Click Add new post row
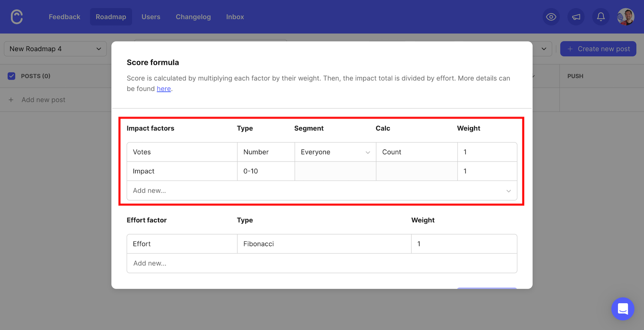Screen dimensions: 644x330 [x=56, y=100]
